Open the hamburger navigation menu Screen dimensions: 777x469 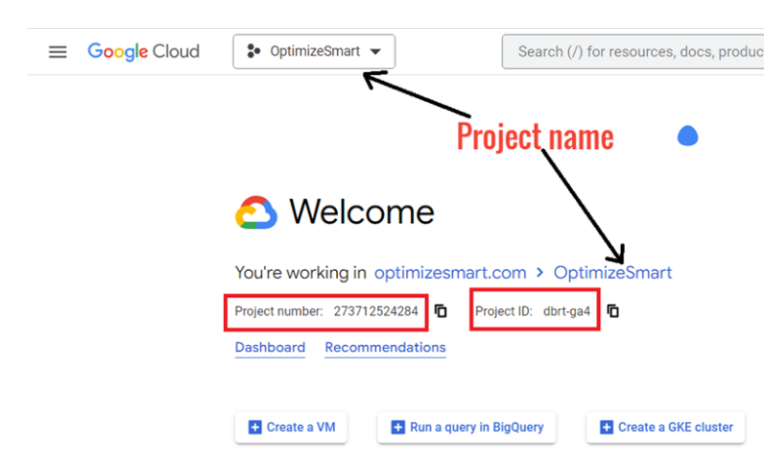click(57, 52)
